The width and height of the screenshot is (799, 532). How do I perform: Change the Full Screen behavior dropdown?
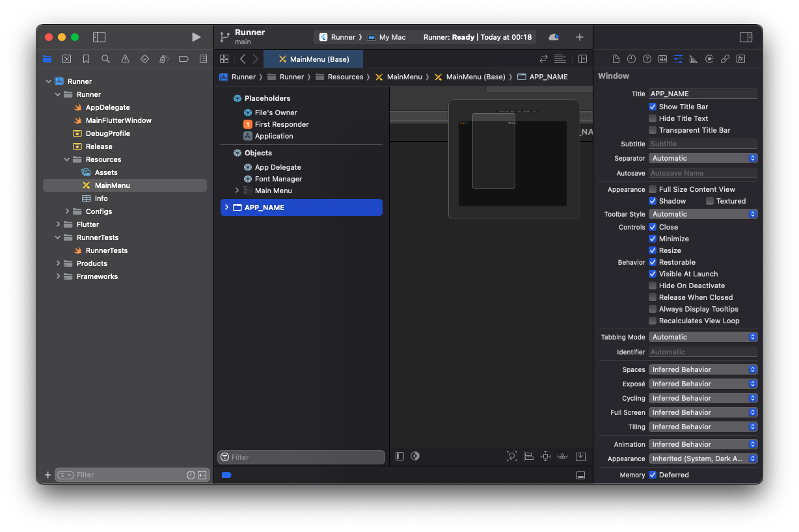(703, 412)
